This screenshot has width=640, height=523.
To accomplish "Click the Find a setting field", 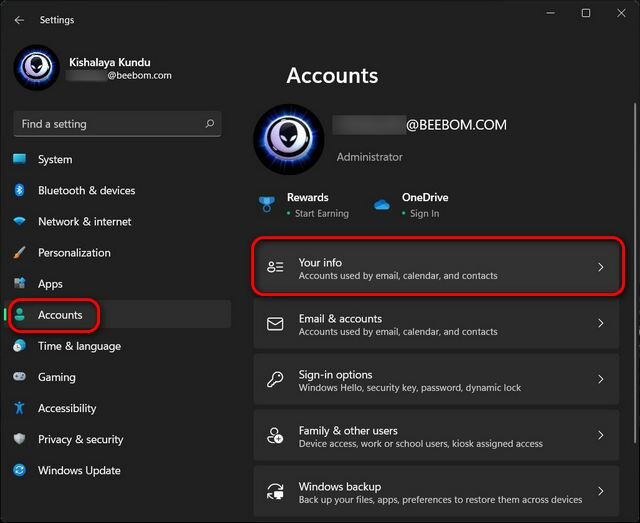I will pyautogui.click(x=118, y=124).
